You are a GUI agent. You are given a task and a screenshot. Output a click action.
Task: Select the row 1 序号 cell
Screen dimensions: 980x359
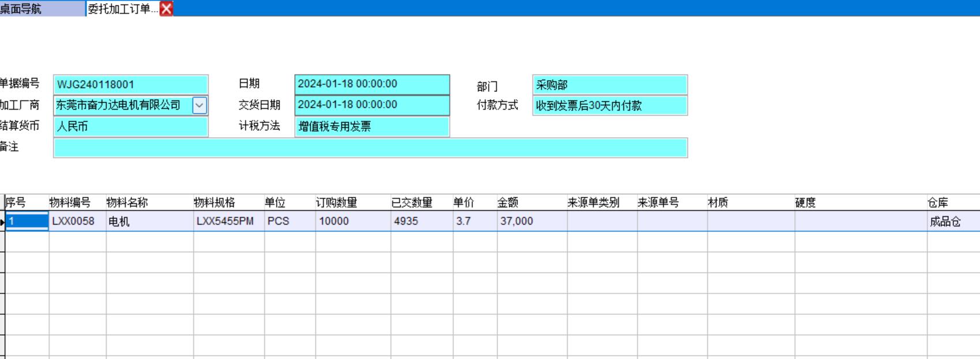[x=27, y=221]
